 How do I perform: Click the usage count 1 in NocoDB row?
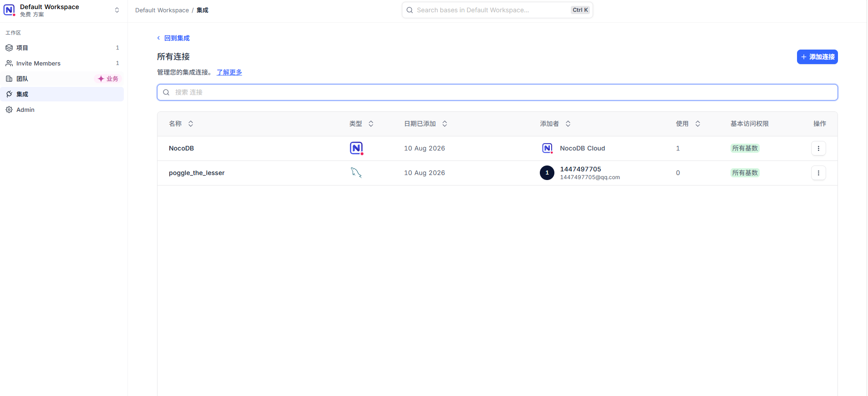click(678, 148)
